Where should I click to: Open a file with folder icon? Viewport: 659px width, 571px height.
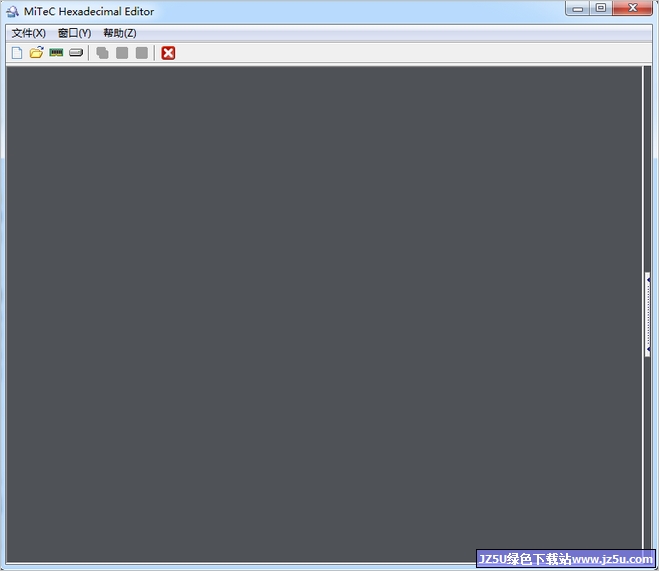click(x=37, y=53)
